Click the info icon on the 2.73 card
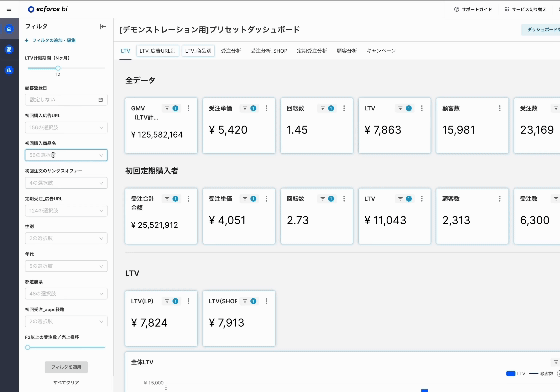The height and width of the screenshot is (392, 560). tap(331, 199)
